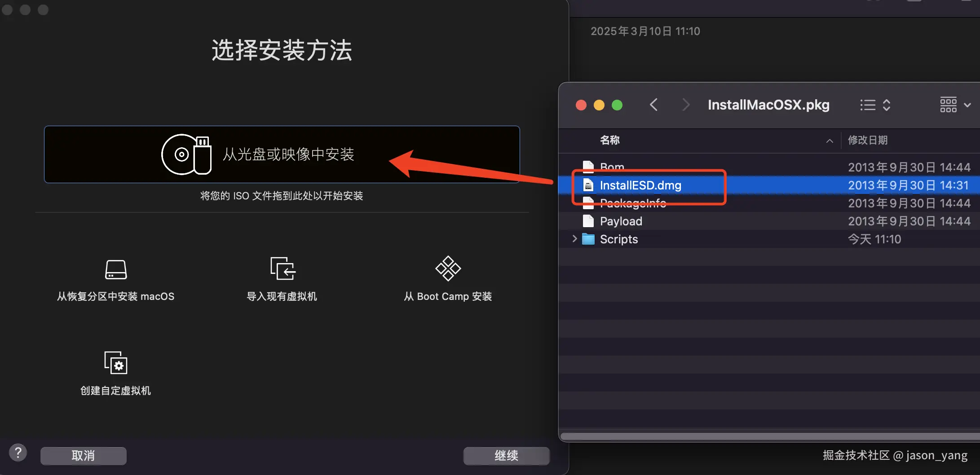Go back in Finder window

coord(654,105)
